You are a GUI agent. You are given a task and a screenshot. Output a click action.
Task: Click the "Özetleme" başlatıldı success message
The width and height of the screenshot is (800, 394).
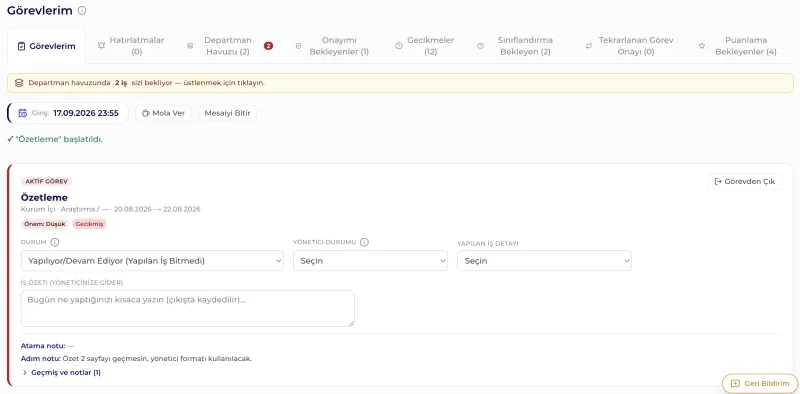pos(55,139)
